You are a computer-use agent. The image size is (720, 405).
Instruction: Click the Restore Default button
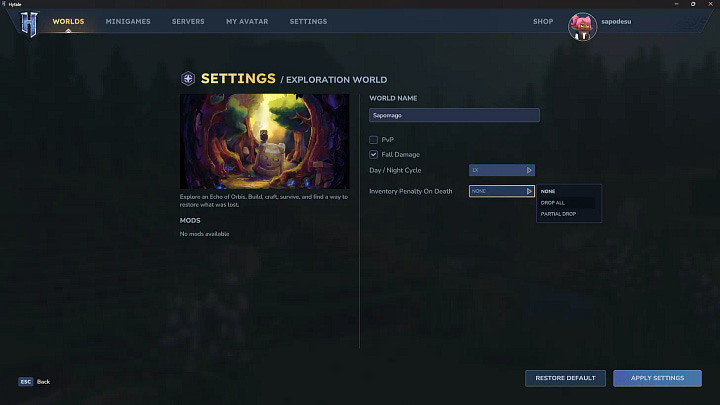(565, 378)
